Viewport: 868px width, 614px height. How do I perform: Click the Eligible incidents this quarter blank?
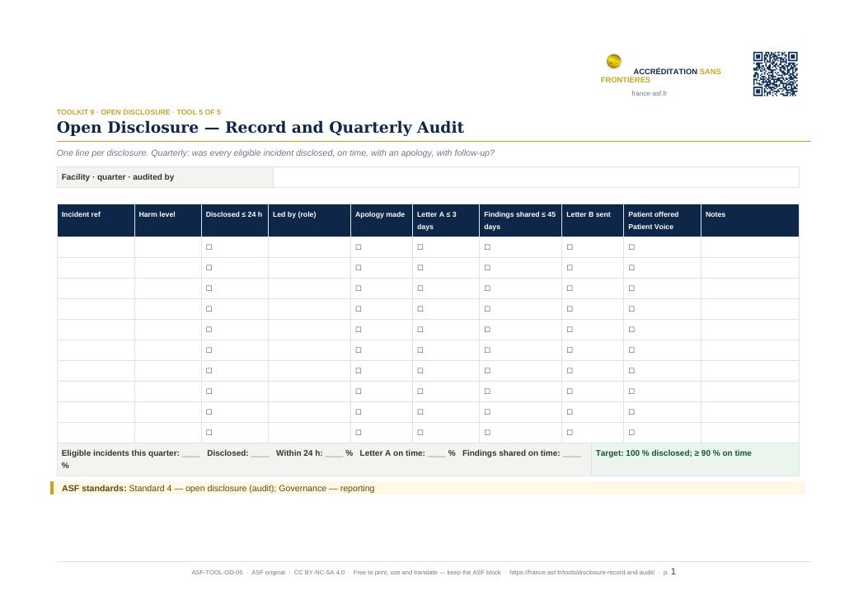[191, 454]
